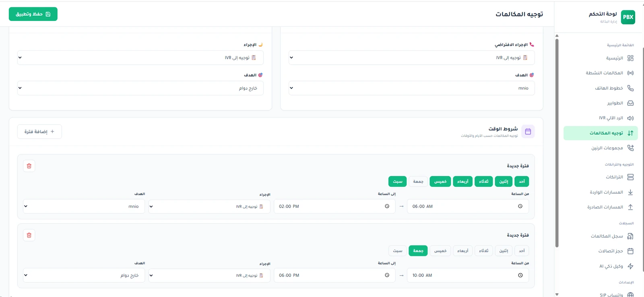Open the وكيل ذكي AI lightning icon
This screenshot has width=644, height=297.
coord(630,266)
